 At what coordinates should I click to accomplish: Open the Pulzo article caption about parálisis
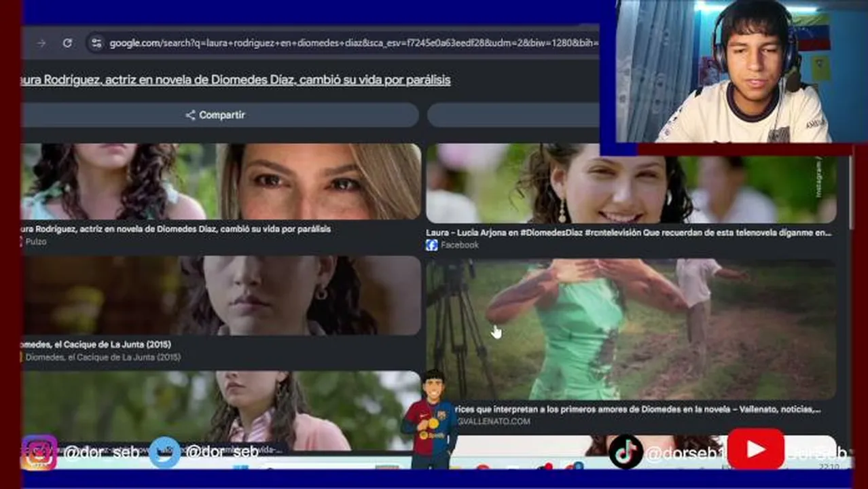pos(176,230)
